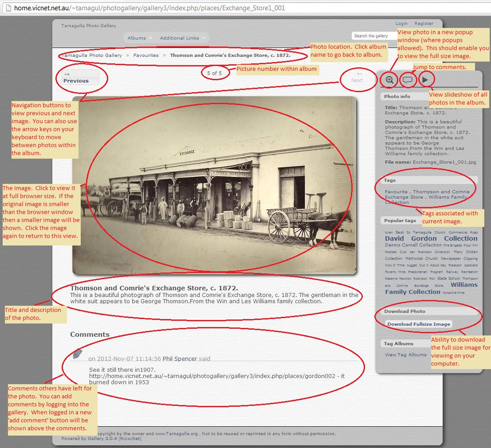Click Tarnagulla Photo Gallery in the breadcrumb
491x448 pixels.
click(91, 55)
